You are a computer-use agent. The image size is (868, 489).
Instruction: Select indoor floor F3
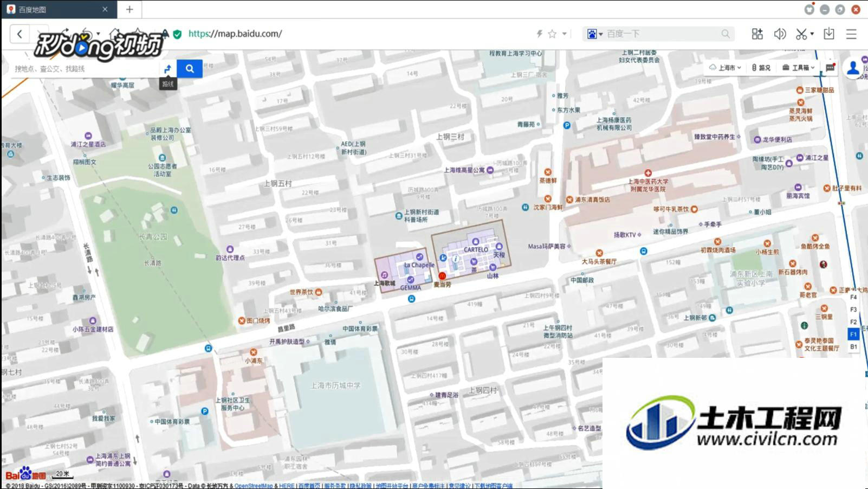(x=853, y=310)
